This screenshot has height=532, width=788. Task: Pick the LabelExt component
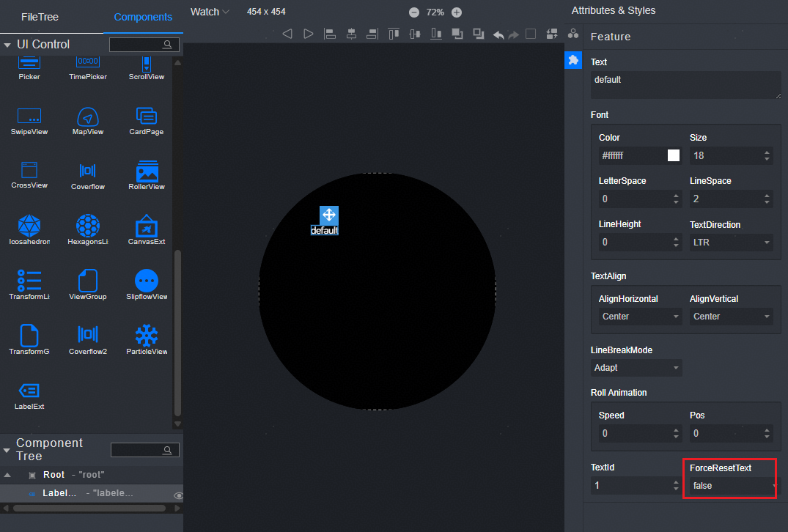click(29, 391)
